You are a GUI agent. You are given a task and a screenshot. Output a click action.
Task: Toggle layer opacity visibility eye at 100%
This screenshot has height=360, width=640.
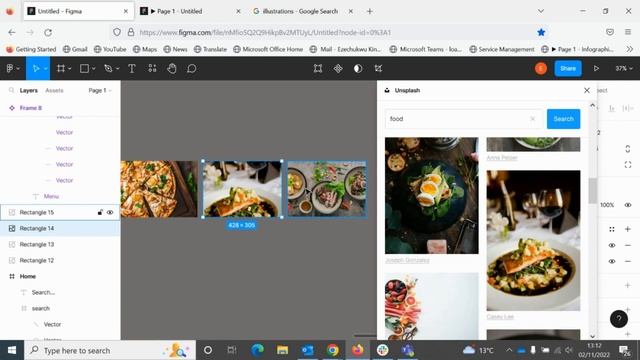tap(628, 205)
